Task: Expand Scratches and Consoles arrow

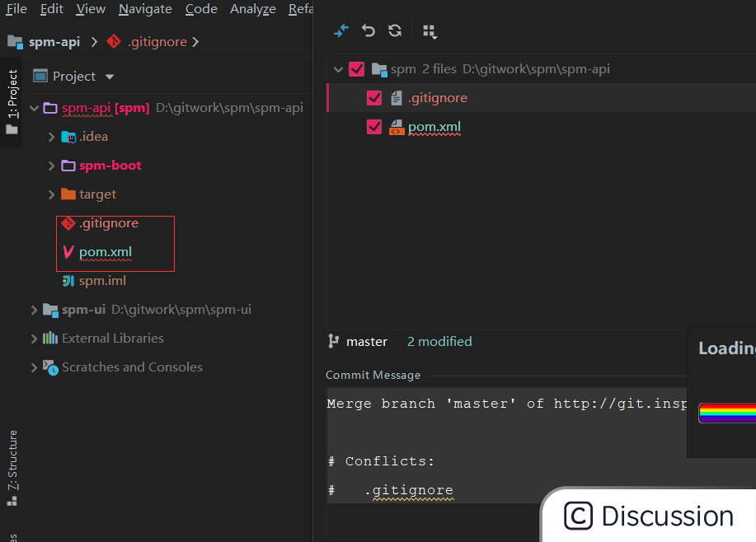Action: tap(34, 367)
